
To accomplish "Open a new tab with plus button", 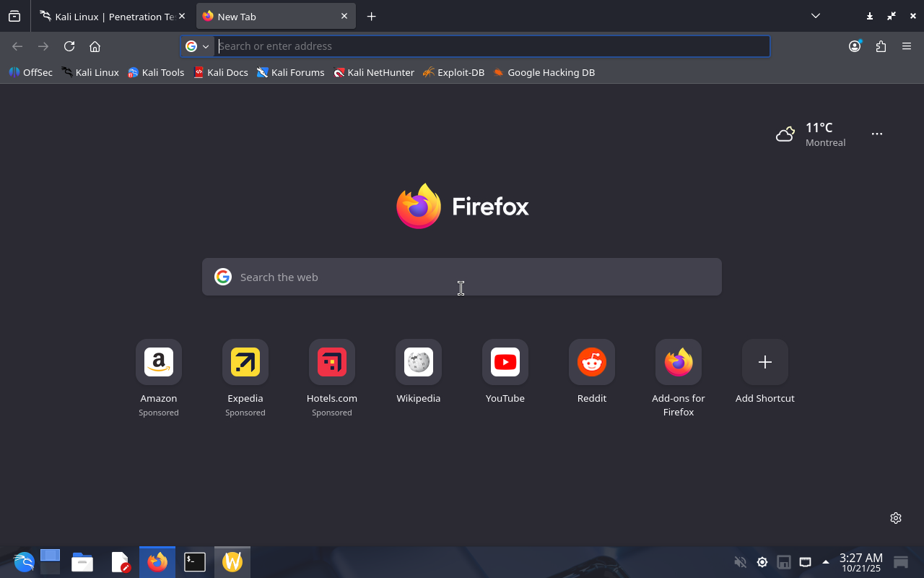I will click(371, 16).
